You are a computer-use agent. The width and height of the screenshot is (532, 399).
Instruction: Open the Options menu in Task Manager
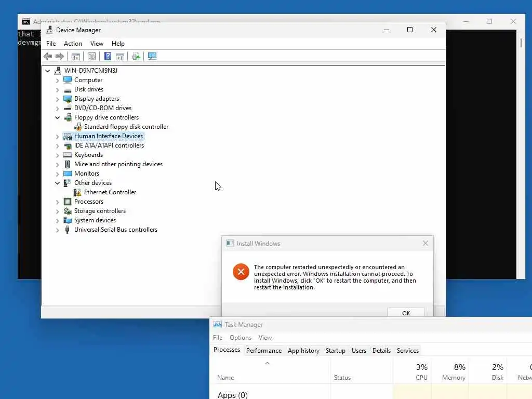241,338
